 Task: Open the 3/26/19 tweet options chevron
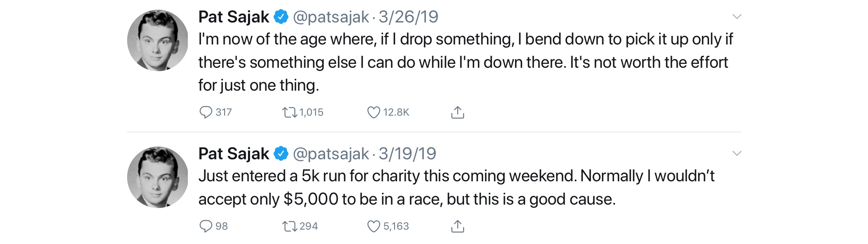[x=737, y=17]
